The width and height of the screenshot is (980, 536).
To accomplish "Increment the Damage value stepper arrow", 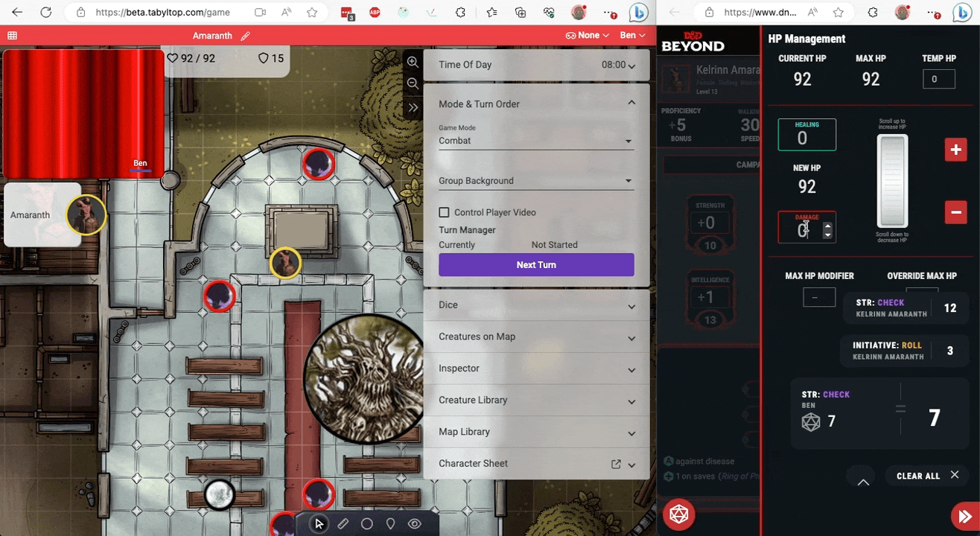I will (x=827, y=226).
